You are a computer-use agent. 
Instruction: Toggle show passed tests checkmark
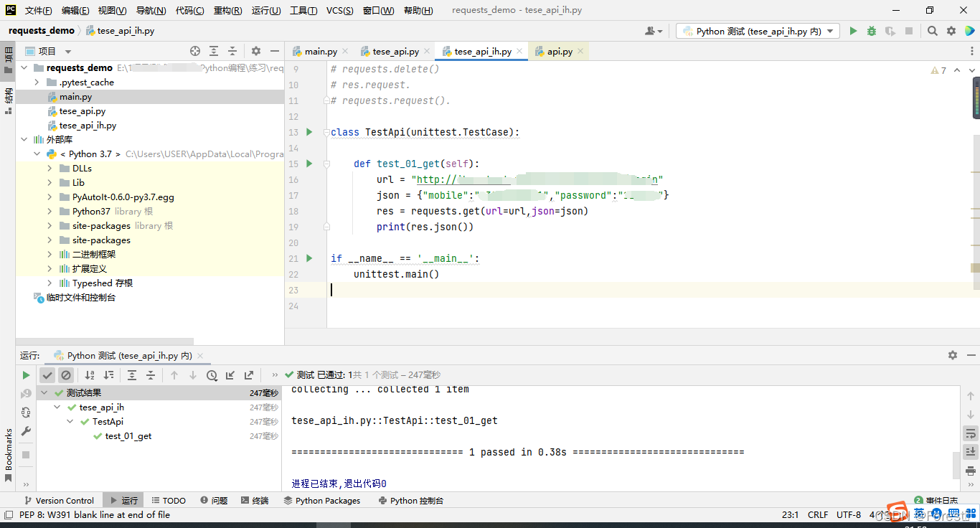(x=47, y=375)
